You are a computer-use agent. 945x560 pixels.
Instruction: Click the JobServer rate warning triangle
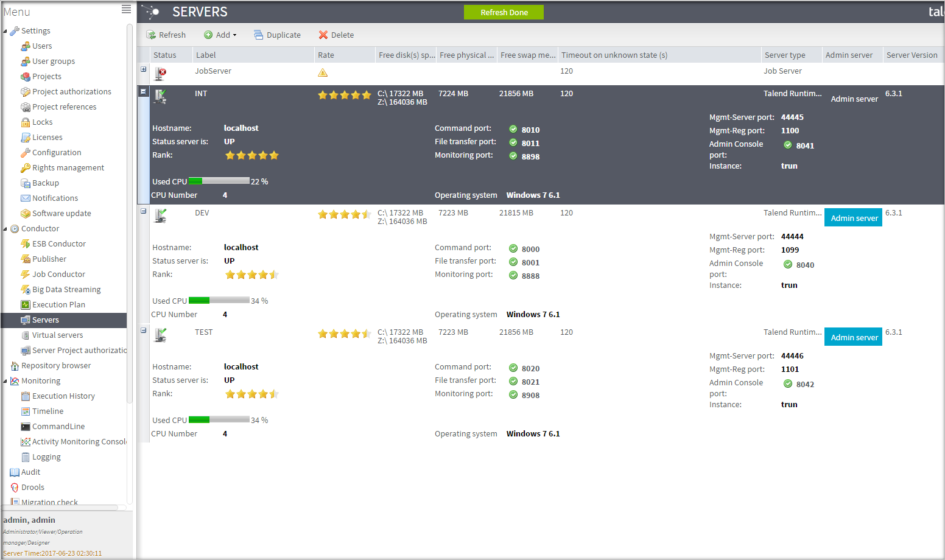coord(323,73)
